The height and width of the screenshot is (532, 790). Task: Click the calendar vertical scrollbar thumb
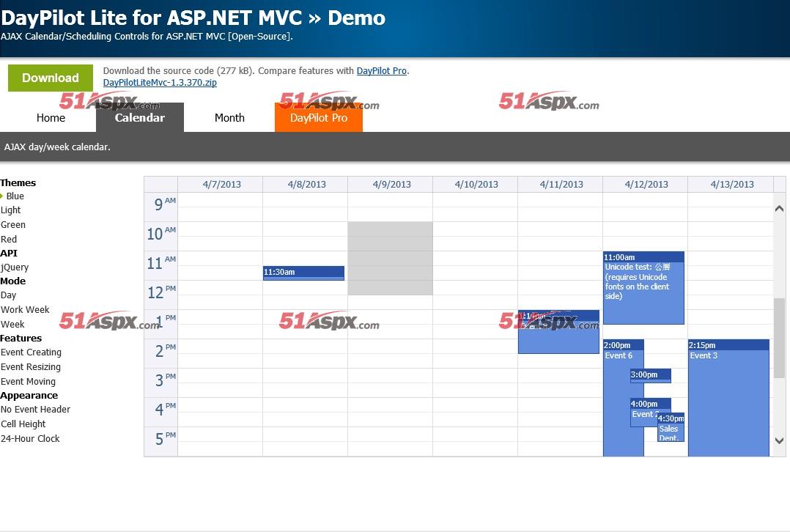(x=779, y=338)
